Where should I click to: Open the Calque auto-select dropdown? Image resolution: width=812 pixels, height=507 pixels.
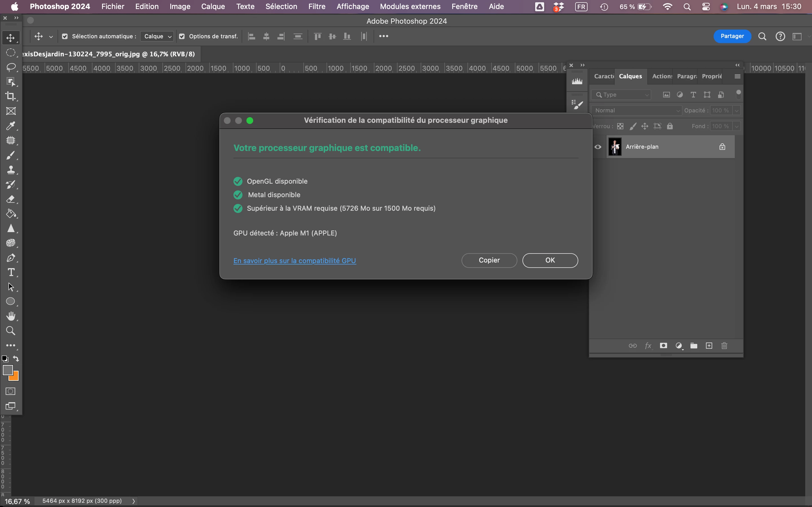(x=157, y=37)
